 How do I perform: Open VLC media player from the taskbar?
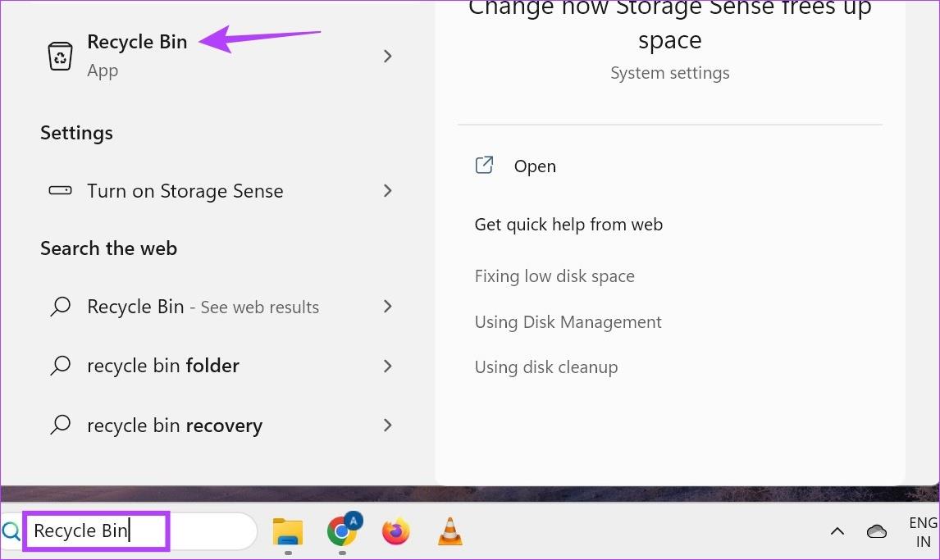click(x=449, y=531)
